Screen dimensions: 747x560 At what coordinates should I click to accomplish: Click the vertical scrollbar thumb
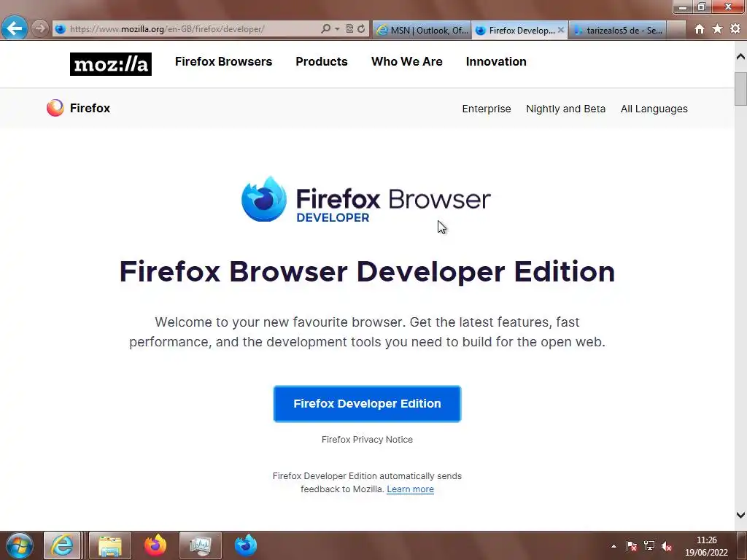740,88
